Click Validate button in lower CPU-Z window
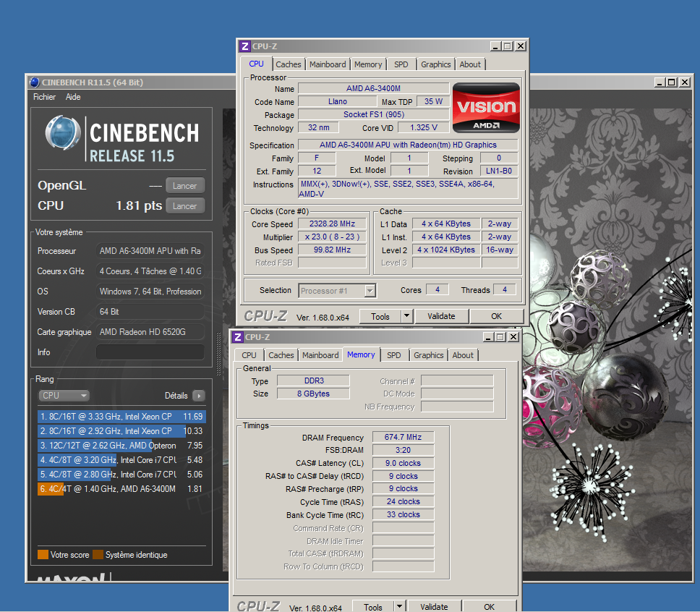 tap(435, 607)
